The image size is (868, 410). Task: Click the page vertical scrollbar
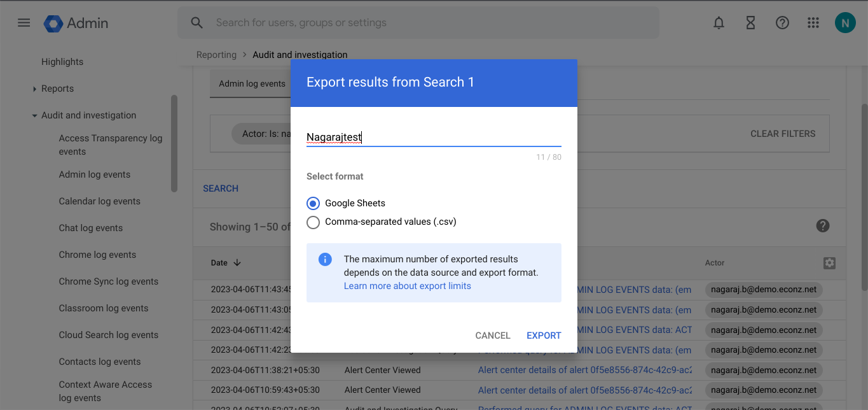coord(864,196)
